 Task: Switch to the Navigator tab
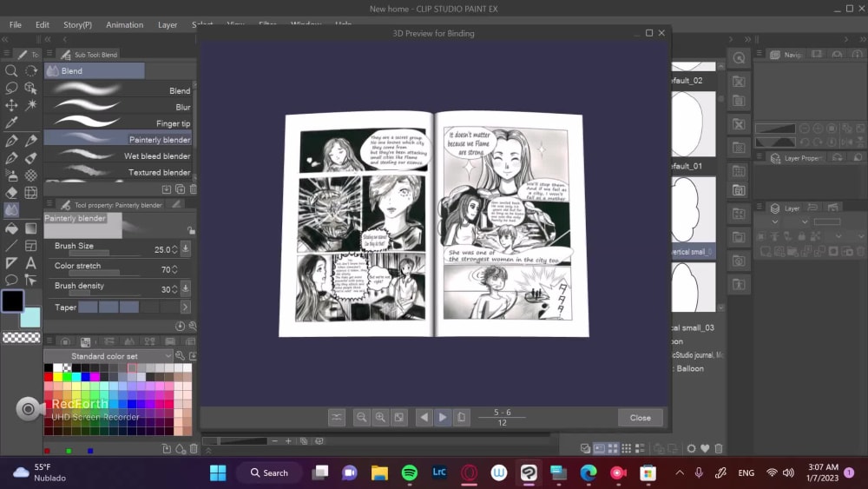[786, 54]
